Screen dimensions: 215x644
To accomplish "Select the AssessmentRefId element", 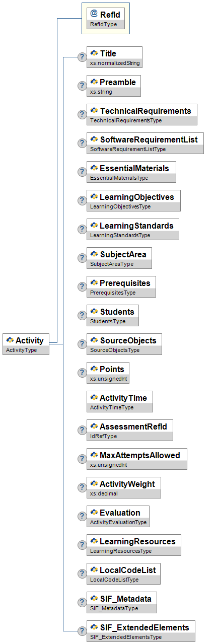I will click(130, 430).
